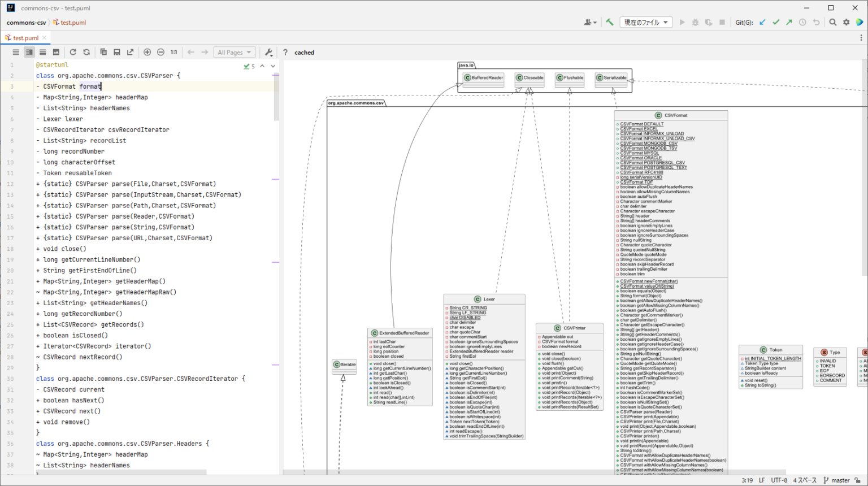The image size is (868, 486).
Task: Click the 3:19 caret position indicator
Action: pos(746,480)
